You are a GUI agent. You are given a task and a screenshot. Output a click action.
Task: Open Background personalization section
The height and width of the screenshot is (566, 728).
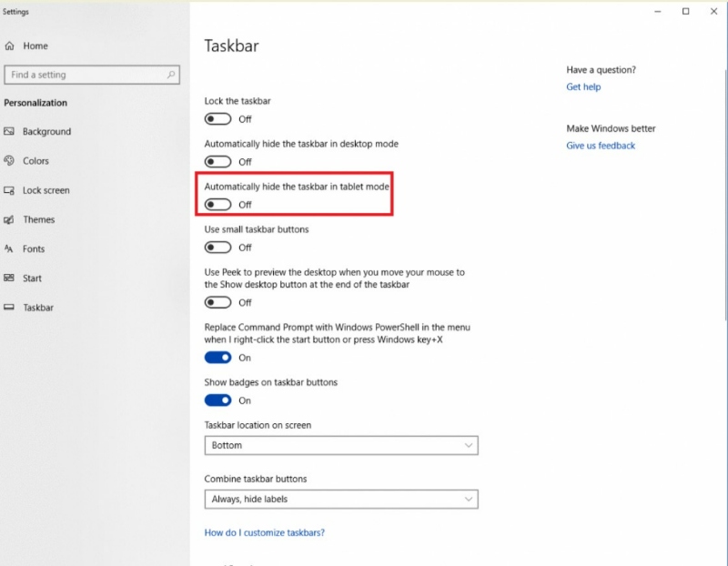46,131
